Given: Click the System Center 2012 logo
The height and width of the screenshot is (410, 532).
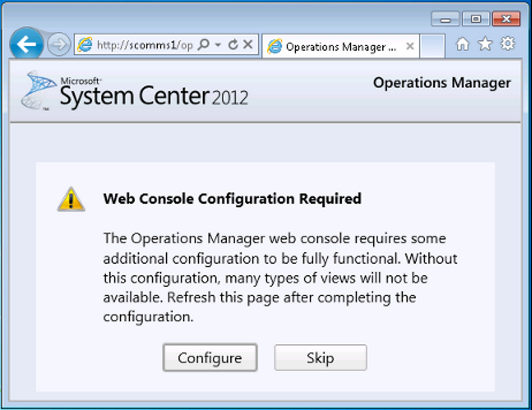Looking at the screenshot, I should pos(135,91).
